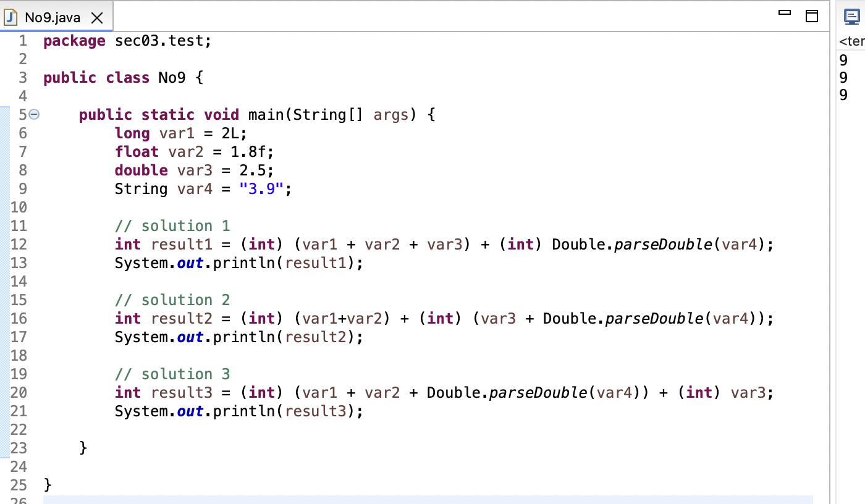The width and height of the screenshot is (865, 504).
Task: Click line number 20 in gutter
Action: pyautogui.click(x=19, y=393)
